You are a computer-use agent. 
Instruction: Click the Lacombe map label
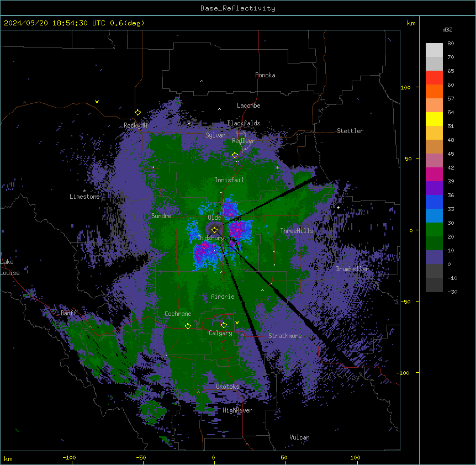248,105
